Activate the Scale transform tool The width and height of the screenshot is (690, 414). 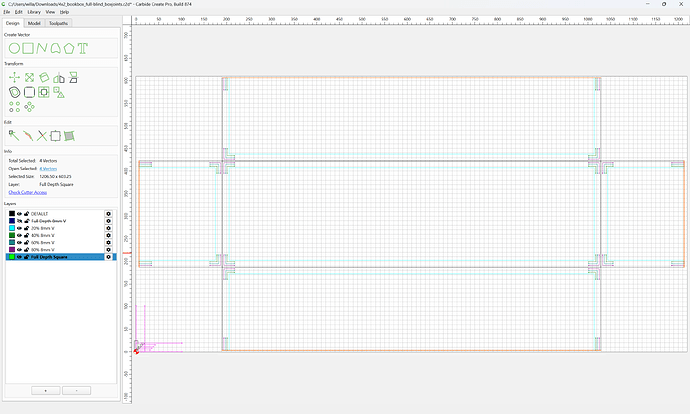coord(29,78)
